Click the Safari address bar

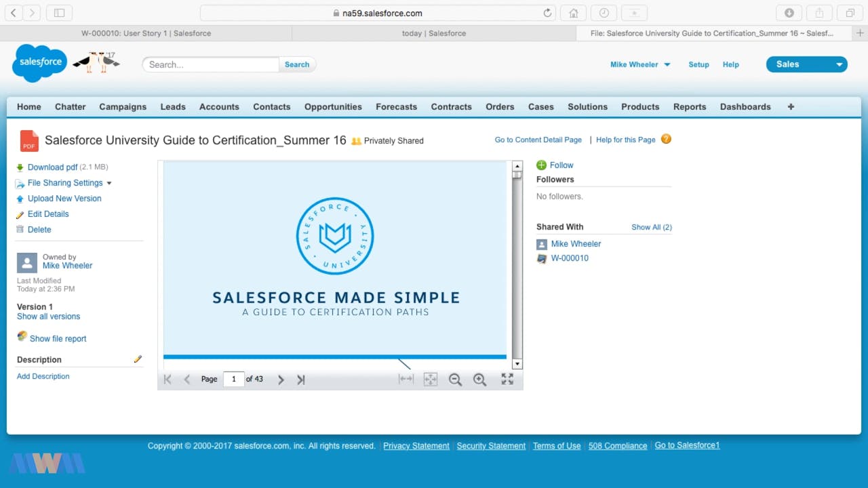pyautogui.click(x=378, y=13)
